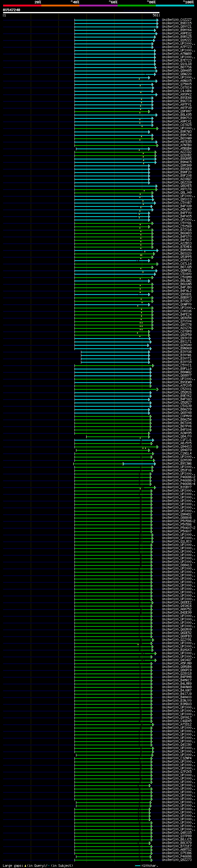Open hit UniRef100_A9PEU2

(x=177, y=33)
